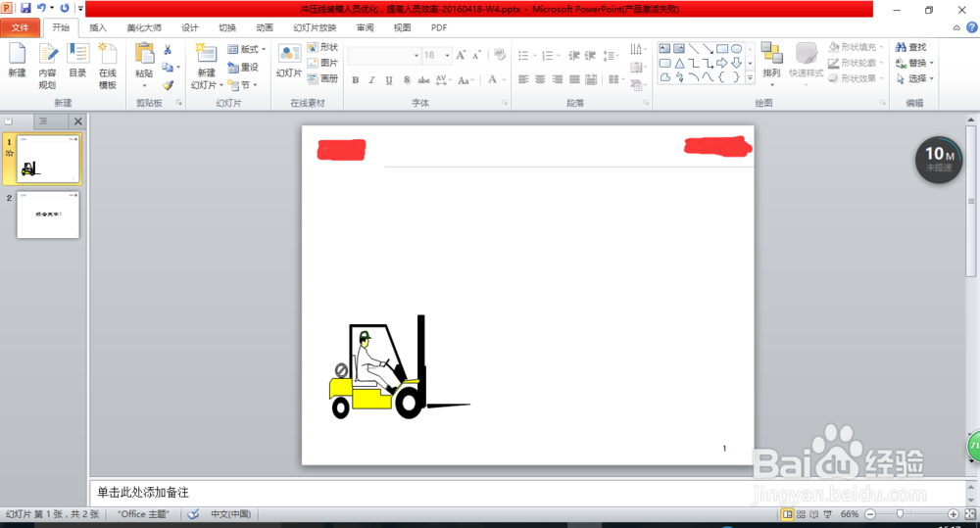Image resolution: width=980 pixels, height=528 pixels.
Task: Click the 中文(中国) language indicator
Action: click(x=230, y=514)
